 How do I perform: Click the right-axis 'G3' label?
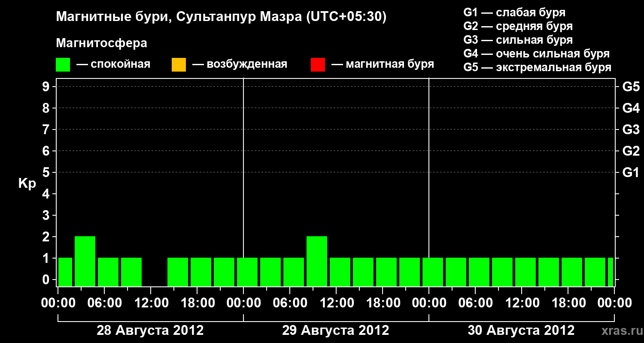click(631, 129)
